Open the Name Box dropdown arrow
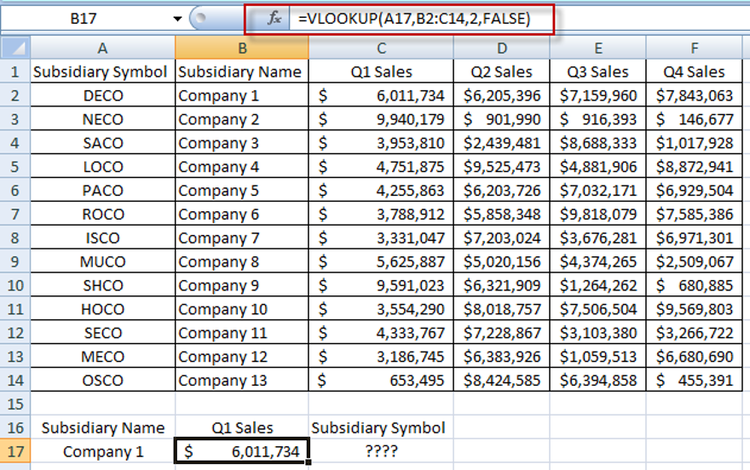This screenshot has height=470, width=750. [178, 19]
